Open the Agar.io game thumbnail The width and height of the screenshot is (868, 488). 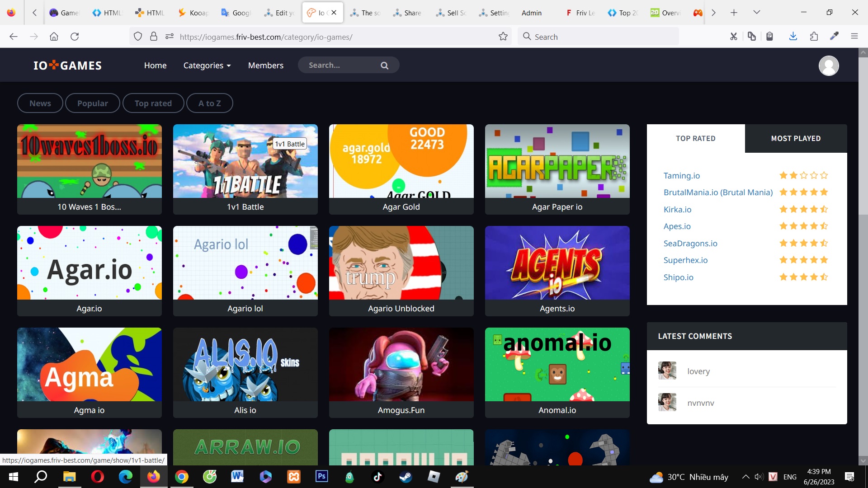click(89, 263)
